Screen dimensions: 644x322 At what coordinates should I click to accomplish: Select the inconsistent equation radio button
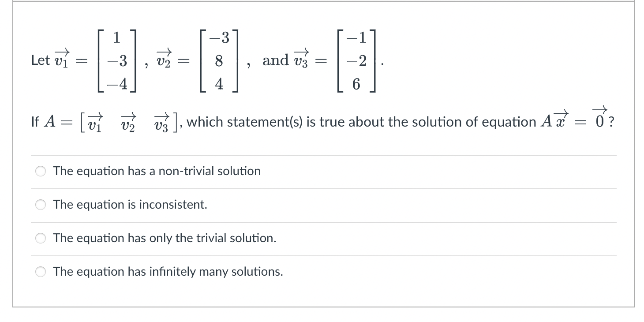[x=40, y=205]
